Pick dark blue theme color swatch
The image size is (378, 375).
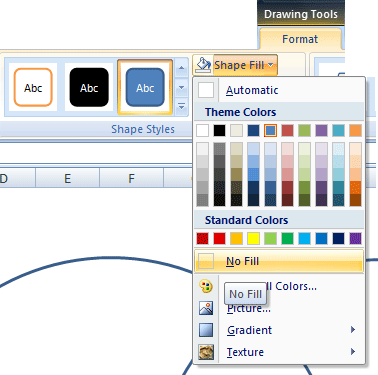(x=253, y=130)
